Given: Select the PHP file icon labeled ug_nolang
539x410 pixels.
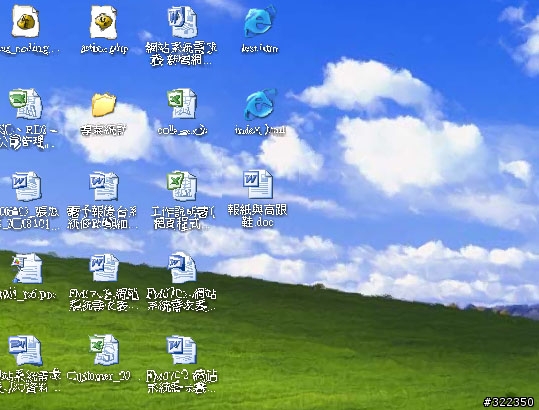Looking at the screenshot, I should pos(25,21).
